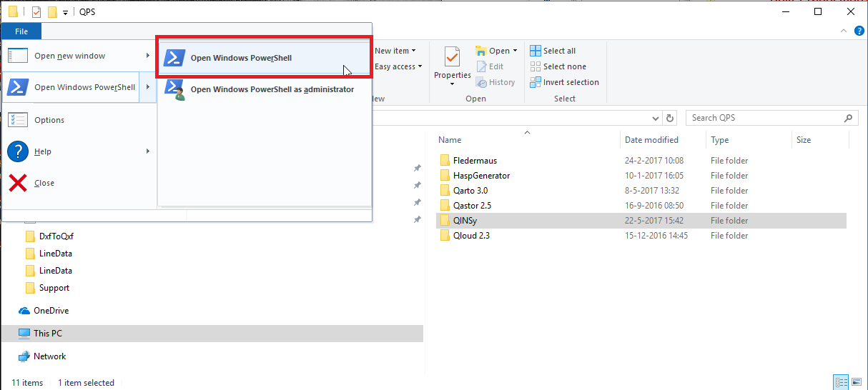Select Support in the navigation pane
Image resolution: width=868 pixels, height=390 pixels.
pyautogui.click(x=54, y=288)
